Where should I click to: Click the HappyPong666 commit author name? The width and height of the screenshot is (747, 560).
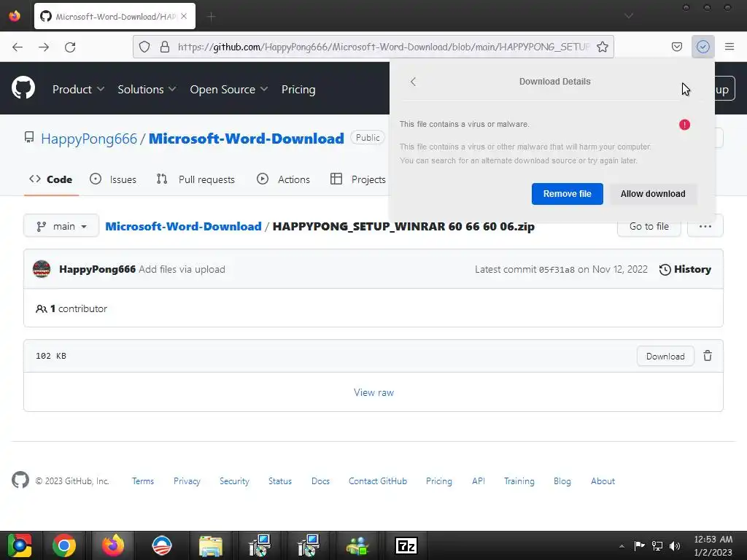click(x=97, y=269)
